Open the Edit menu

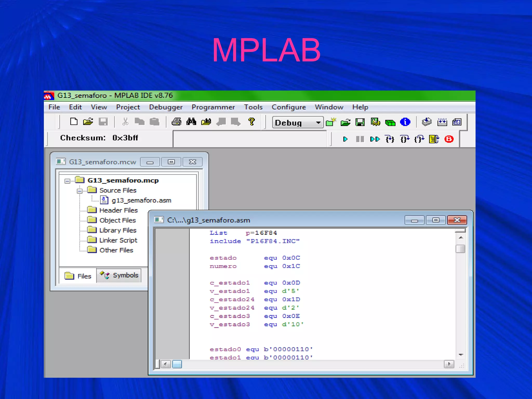pos(75,107)
